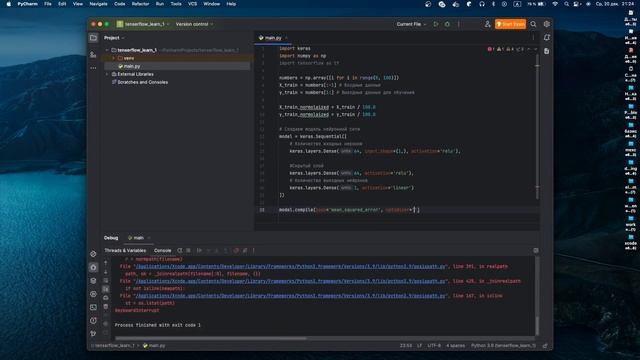Switch to the Console debug tab

[x=162, y=251]
